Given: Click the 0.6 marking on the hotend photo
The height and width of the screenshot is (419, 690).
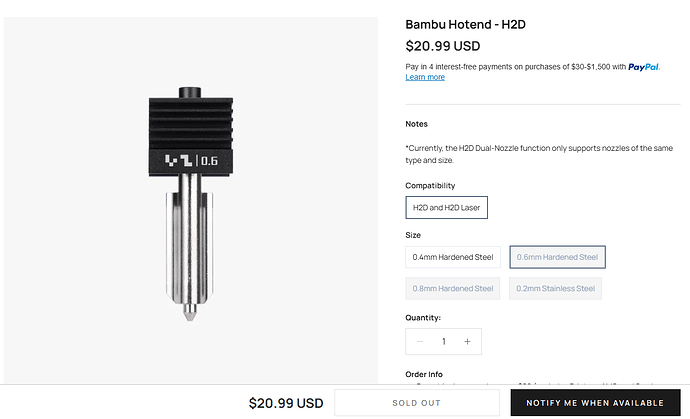Looking at the screenshot, I should (209, 161).
